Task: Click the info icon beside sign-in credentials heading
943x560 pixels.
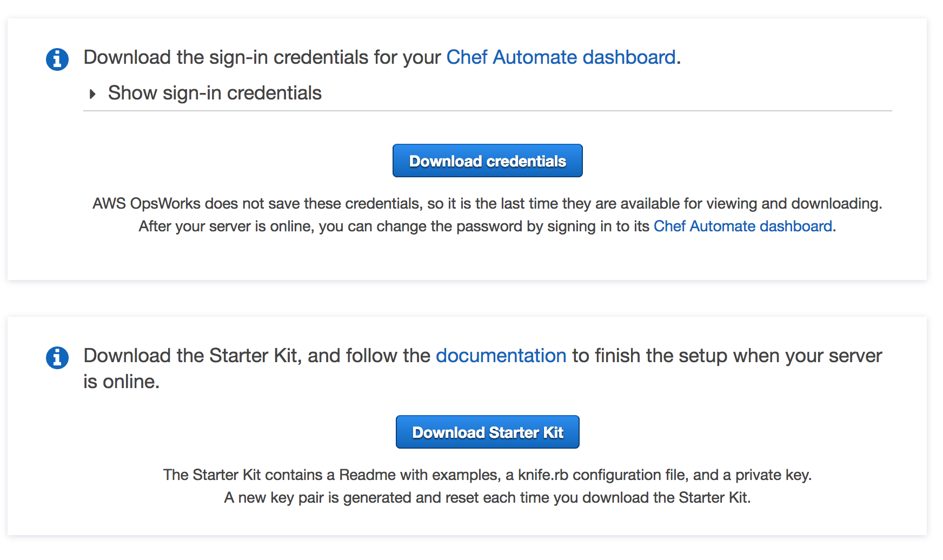Action: point(57,59)
